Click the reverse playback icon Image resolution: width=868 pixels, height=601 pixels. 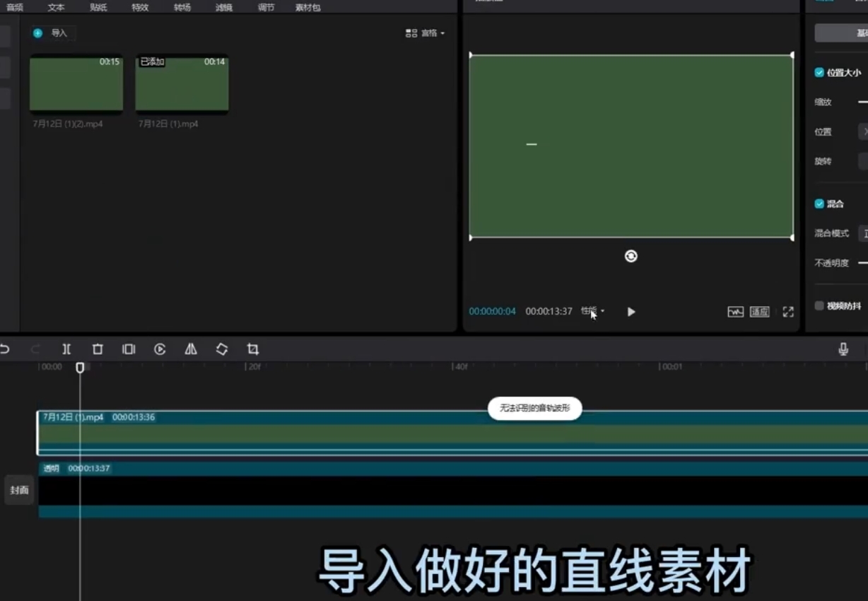160,349
